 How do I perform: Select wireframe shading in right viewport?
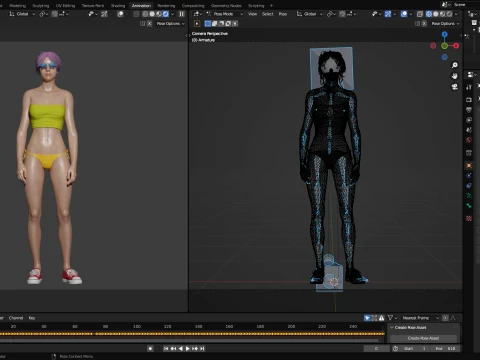[429, 14]
